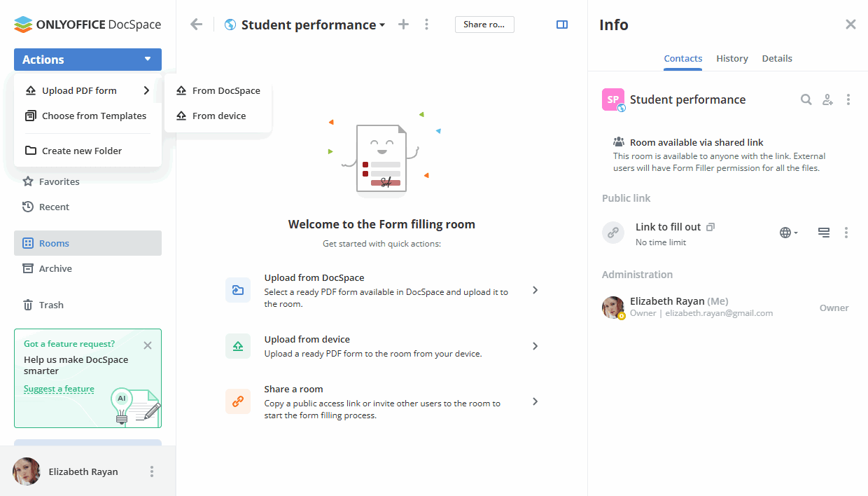Click the Suggest a feature link

click(x=59, y=389)
